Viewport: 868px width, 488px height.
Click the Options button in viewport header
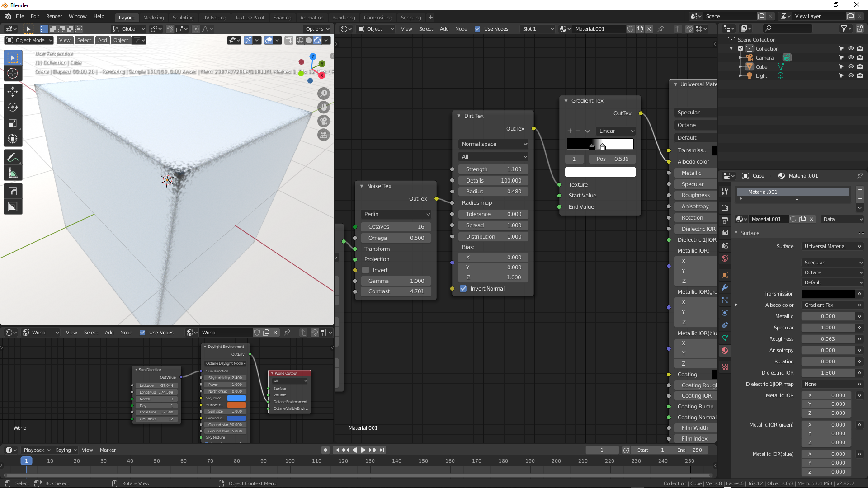coord(317,29)
